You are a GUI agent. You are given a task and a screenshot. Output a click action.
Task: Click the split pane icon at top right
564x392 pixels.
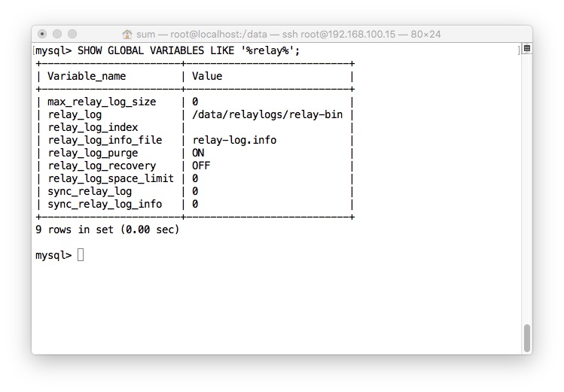[x=527, y=48]
